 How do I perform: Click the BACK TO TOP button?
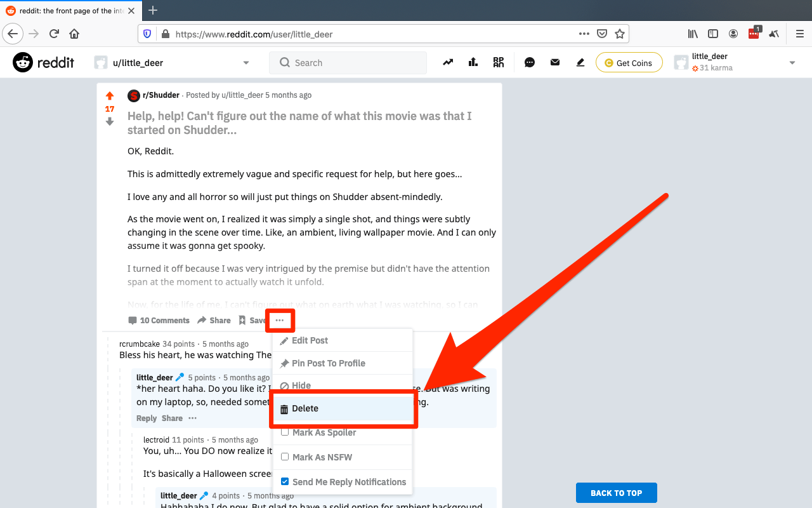click(616, 493)
